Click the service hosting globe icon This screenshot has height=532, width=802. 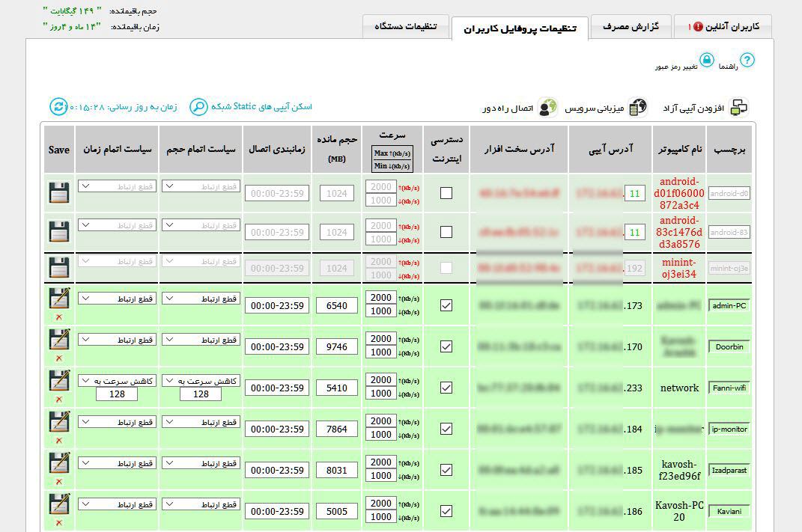click(638, 107)
